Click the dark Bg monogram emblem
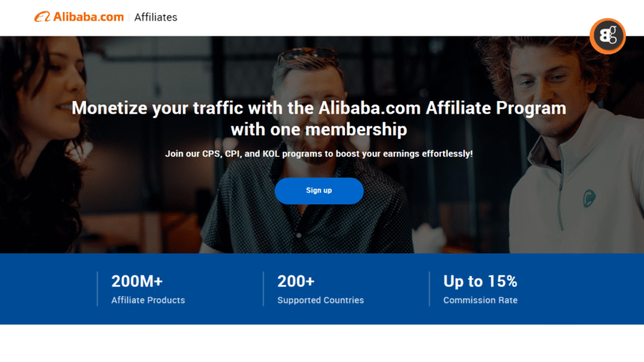The height and width of the screenshot is (362, 644). pyautogui.click(x=607, y=36)
